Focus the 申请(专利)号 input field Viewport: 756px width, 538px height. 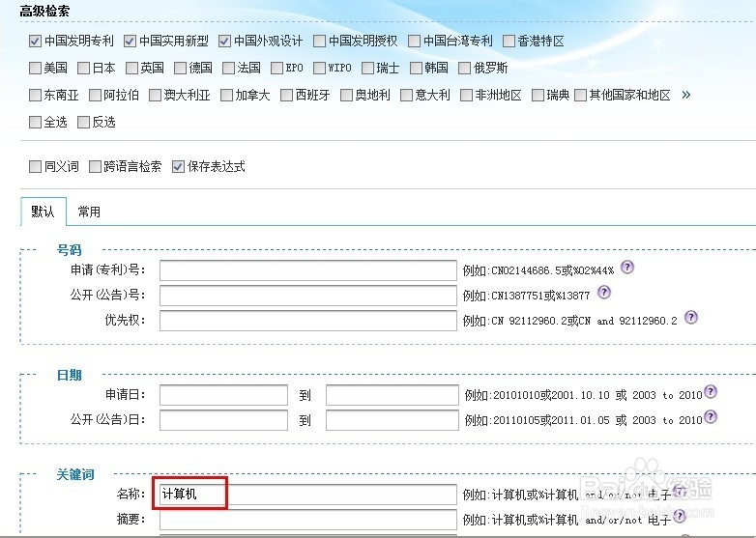coord(308,270)
